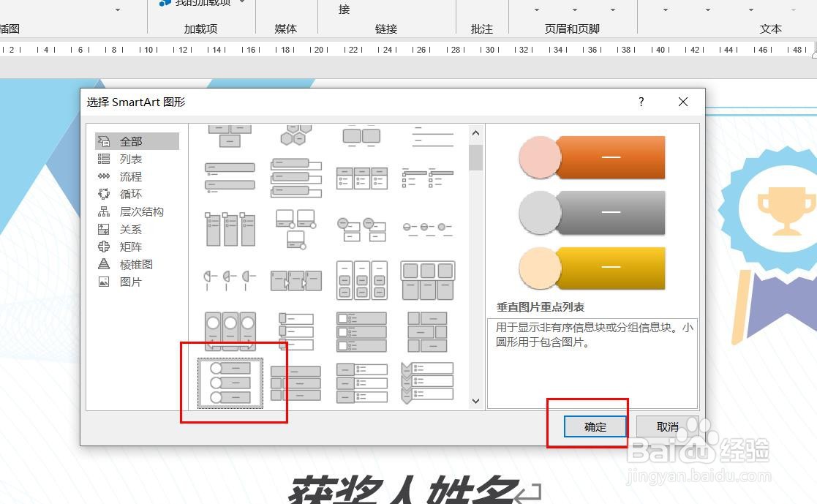Click the description text starting 用于显示非有序信息块
Screen dimensions: 817x504
click(x=593, y=334)
